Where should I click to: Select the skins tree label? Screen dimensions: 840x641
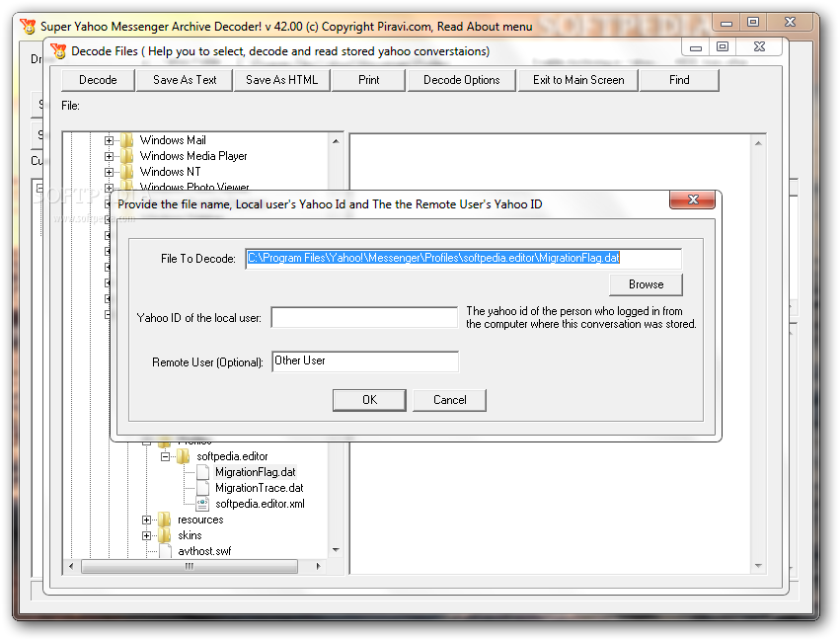tap(190, 535)
